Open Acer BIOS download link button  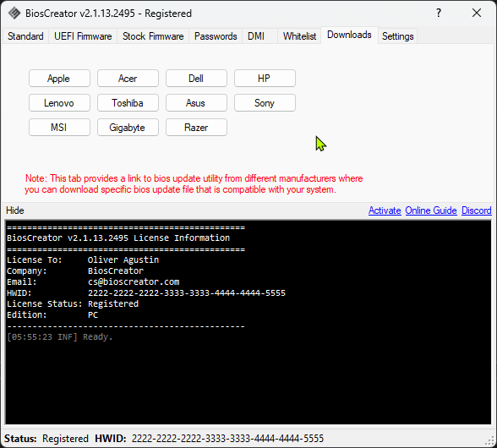[x=128, y=79]
